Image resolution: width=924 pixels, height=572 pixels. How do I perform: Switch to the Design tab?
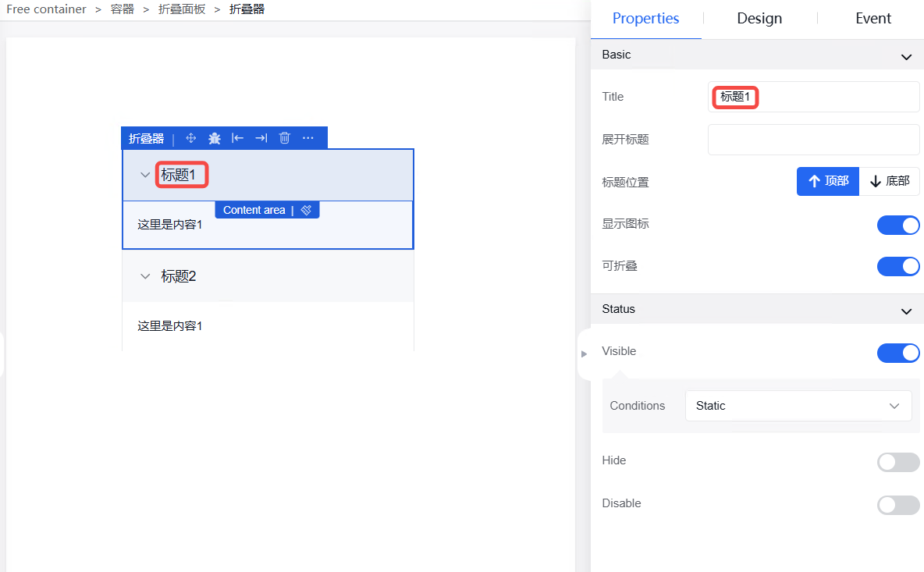(759, 18)
